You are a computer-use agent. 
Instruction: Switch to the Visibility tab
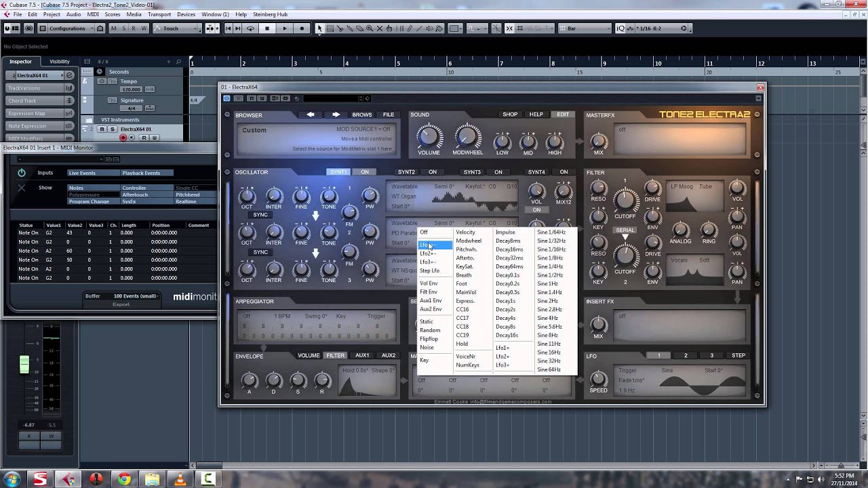[60, 62]
